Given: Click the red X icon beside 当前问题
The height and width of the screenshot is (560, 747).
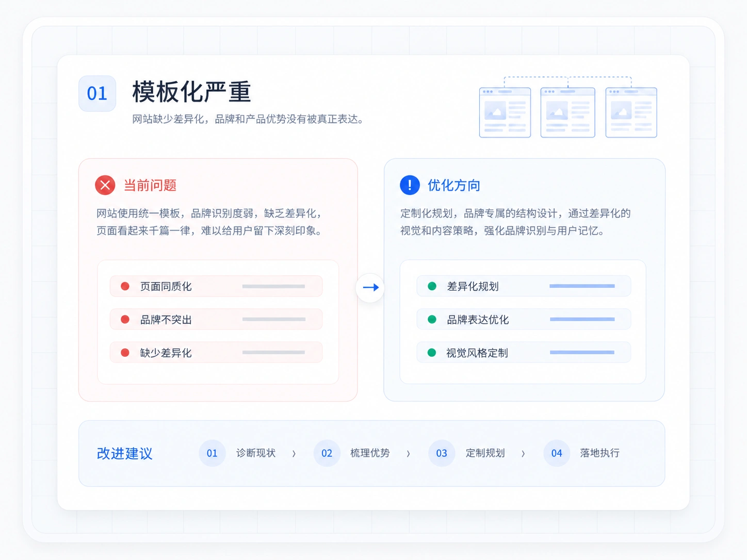Looking at the screenshot, I should coord(105,185).
